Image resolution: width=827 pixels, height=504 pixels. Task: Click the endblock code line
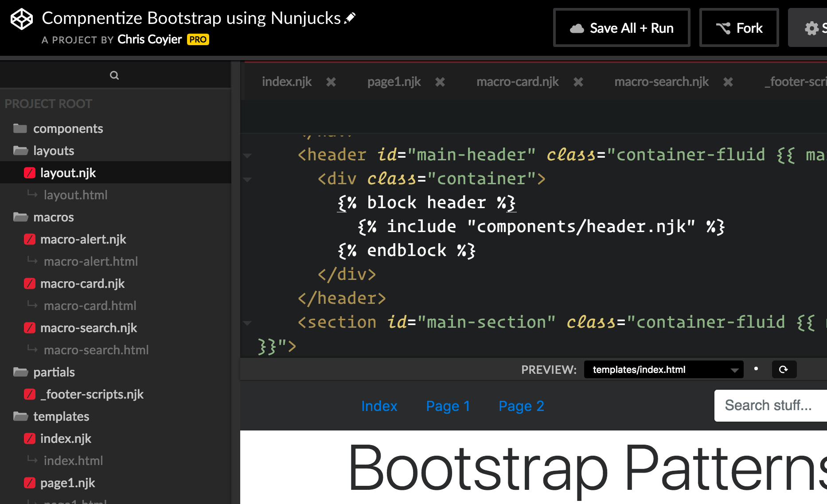pyautogui.click(x=406, y=251)
